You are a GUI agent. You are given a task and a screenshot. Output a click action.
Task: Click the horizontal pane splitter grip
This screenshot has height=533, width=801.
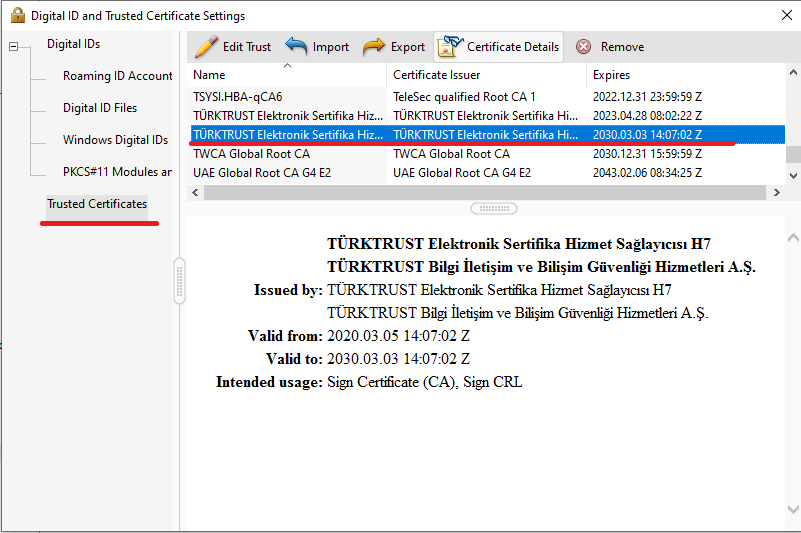[x=493, y=208]
